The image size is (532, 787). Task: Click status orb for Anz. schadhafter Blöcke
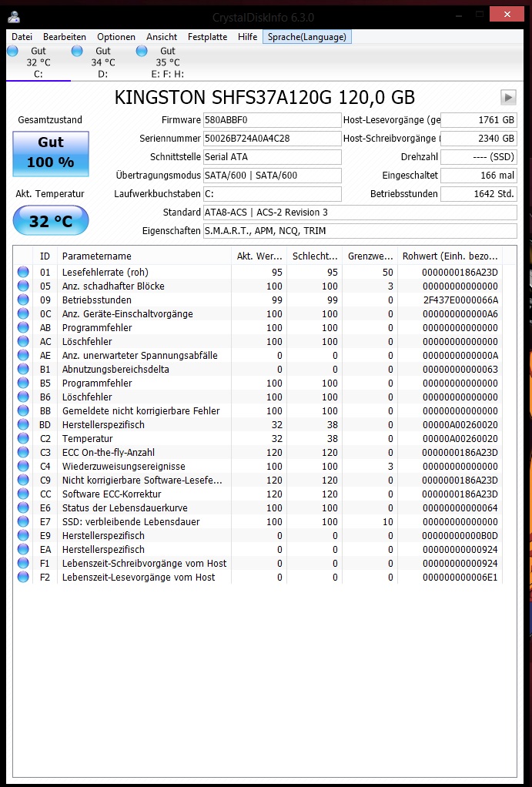tap(23, 286)
